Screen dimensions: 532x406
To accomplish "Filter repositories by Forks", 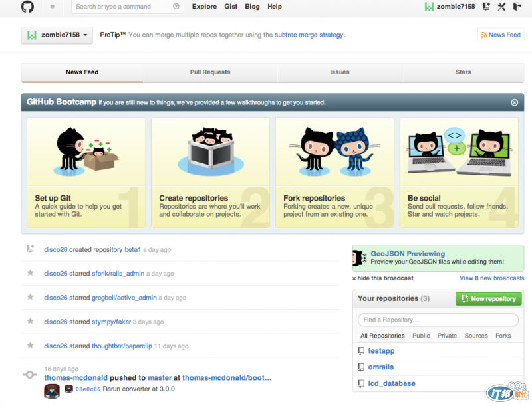I will (503, 336).
